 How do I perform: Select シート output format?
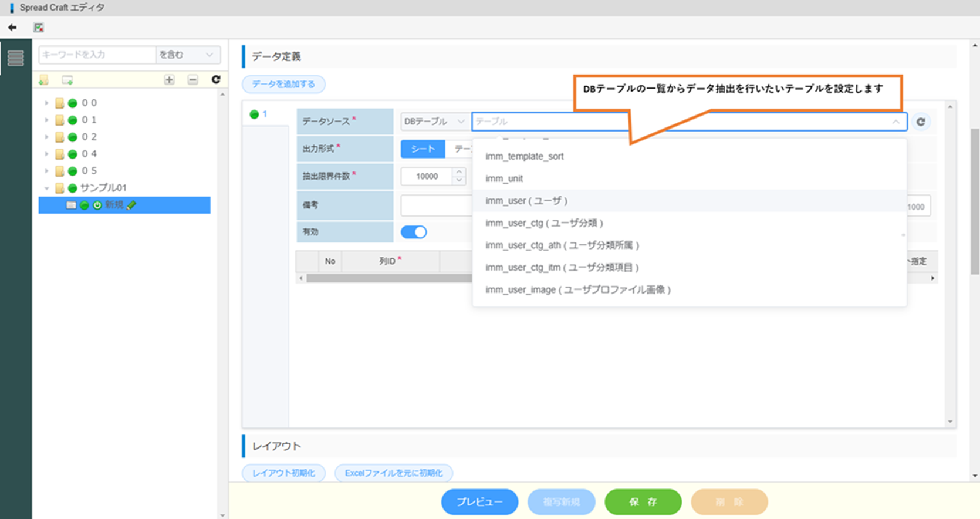(423, 149)
